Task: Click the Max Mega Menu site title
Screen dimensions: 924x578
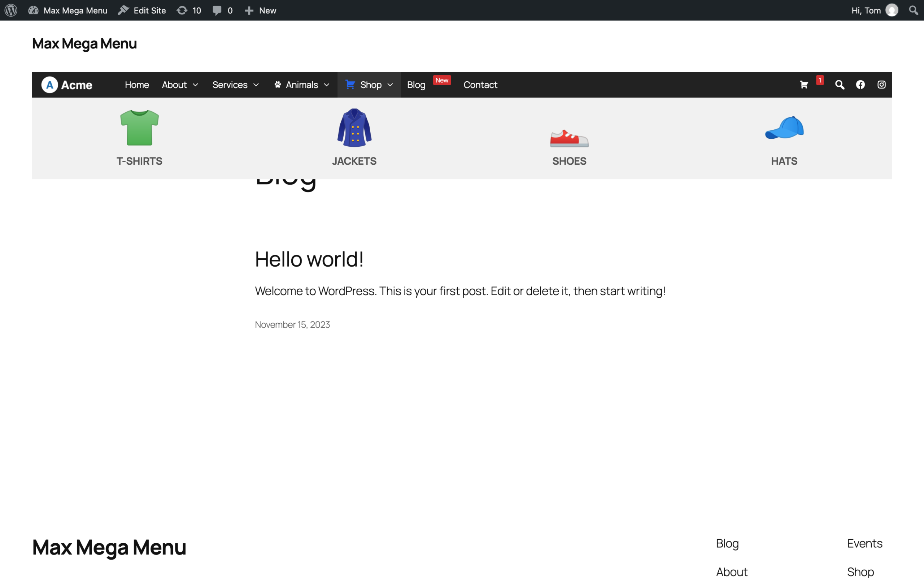Action: 84,44
